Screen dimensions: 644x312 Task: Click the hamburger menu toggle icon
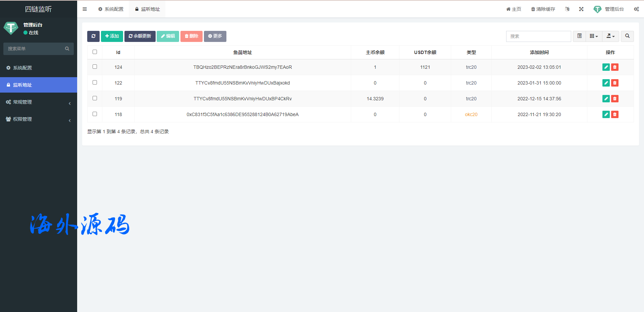coord(85,9)
